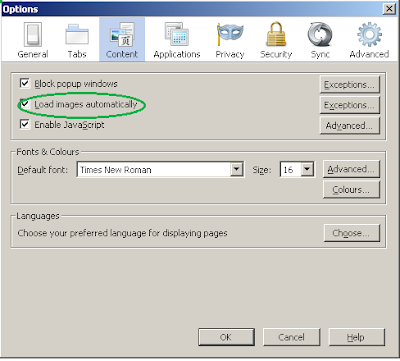Open the General light-switch icon
The width and height of the screenshot is (400, 361).
[x=33, y=34]
